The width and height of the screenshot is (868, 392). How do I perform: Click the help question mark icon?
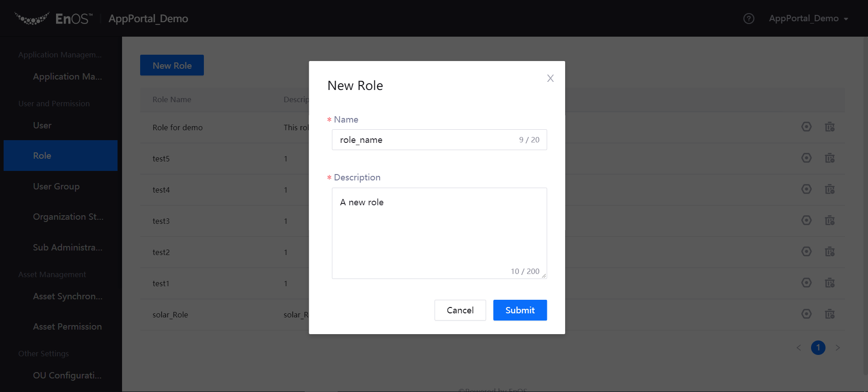click(749, 19)
